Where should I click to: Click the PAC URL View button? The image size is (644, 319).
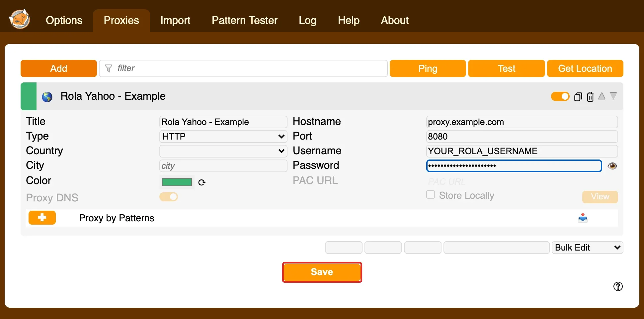[600, 197]
